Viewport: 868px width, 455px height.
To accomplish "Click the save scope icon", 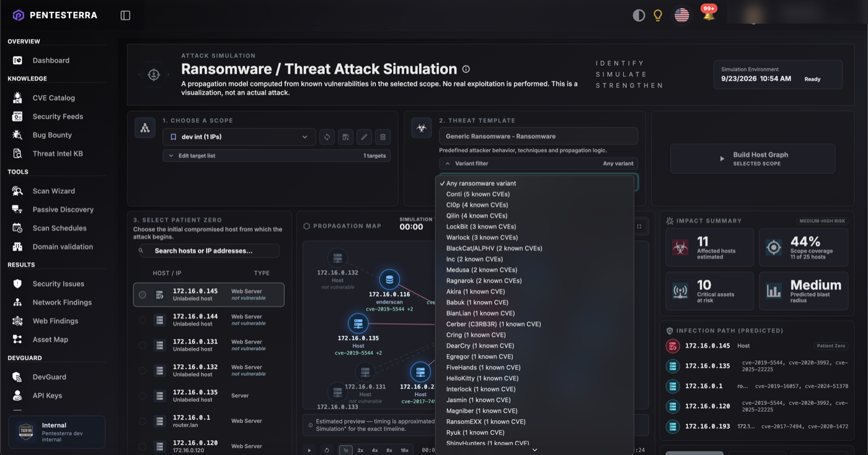I will point(346,137).
